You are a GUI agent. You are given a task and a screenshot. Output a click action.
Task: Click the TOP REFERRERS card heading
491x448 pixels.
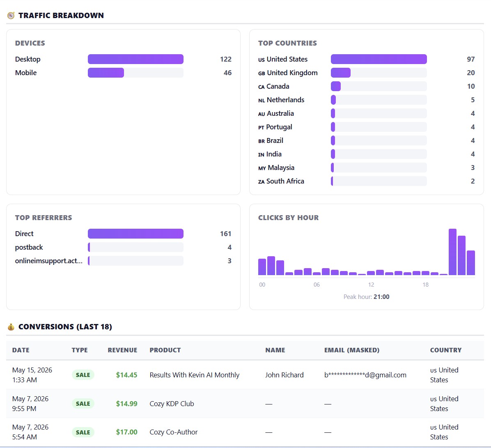[x=44, y=218]
